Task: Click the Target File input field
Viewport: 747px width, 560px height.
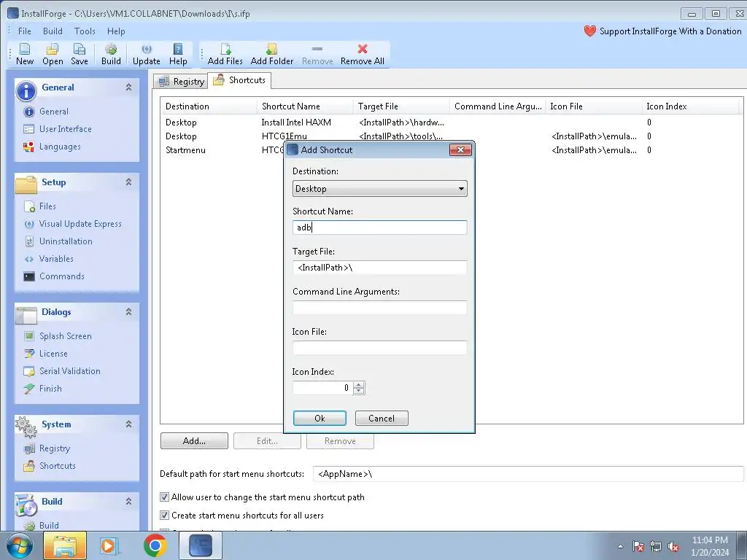Action: [379, 267]
